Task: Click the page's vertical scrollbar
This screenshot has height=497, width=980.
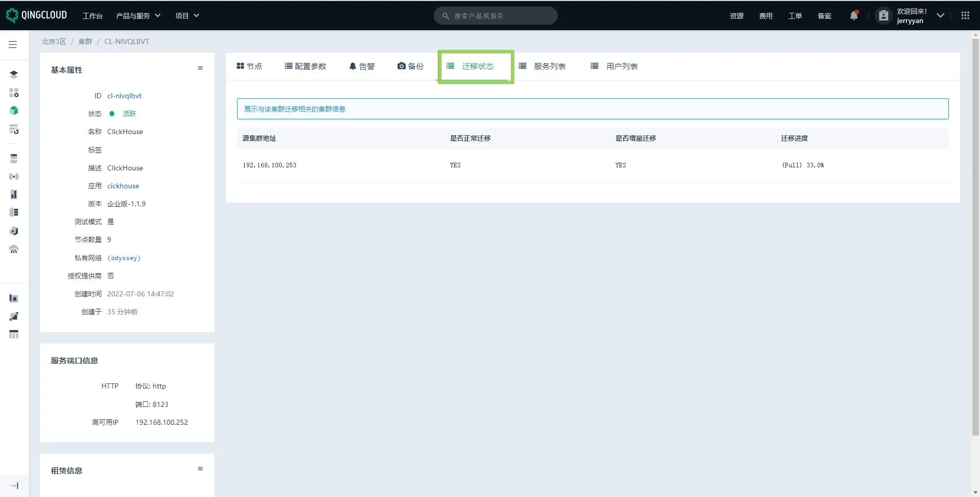Action: [975, 235]
